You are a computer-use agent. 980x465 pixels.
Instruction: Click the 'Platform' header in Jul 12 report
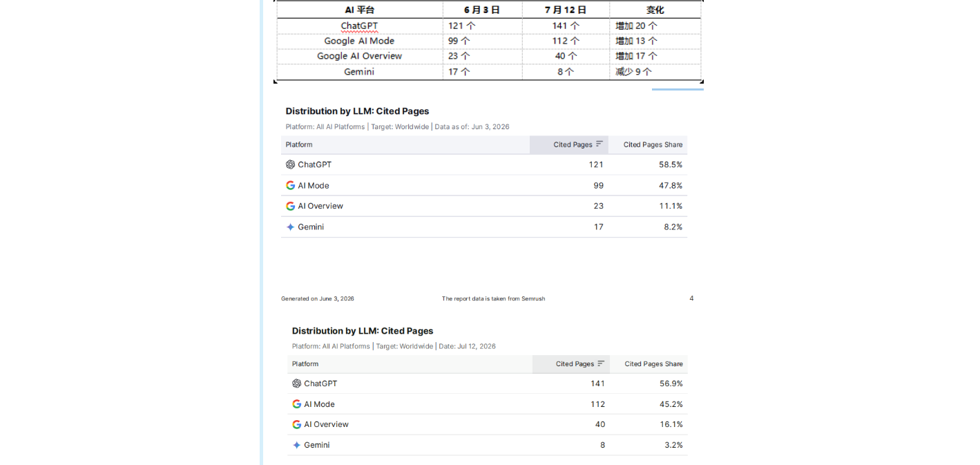pos(305,363)
